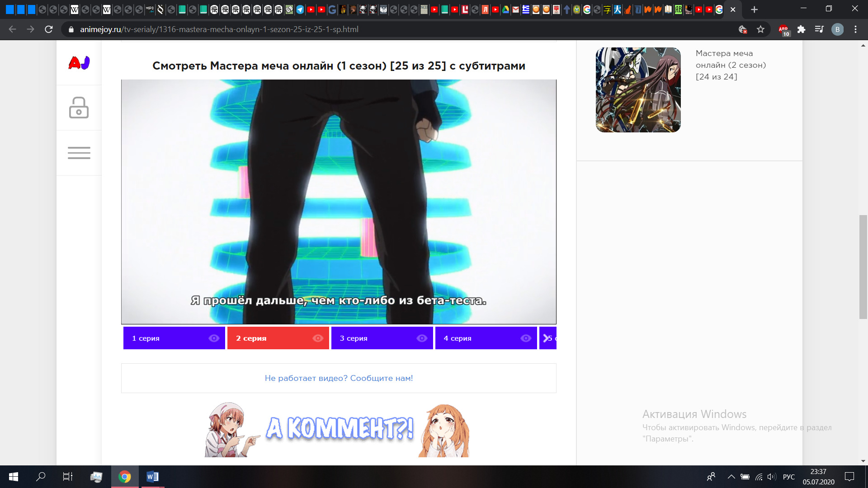Click the page vertical scrollbar thumb
868x488 pixels.
point(863,267)
